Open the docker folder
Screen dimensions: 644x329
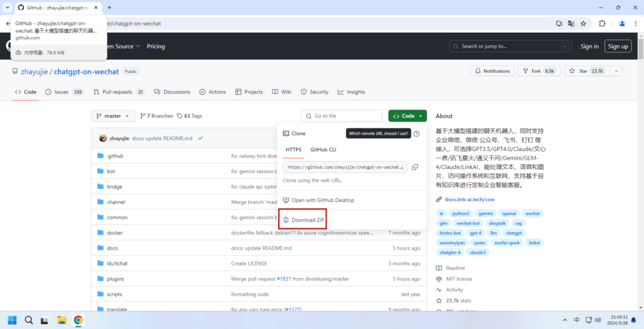pyautogui.click(x=115, y=233)
